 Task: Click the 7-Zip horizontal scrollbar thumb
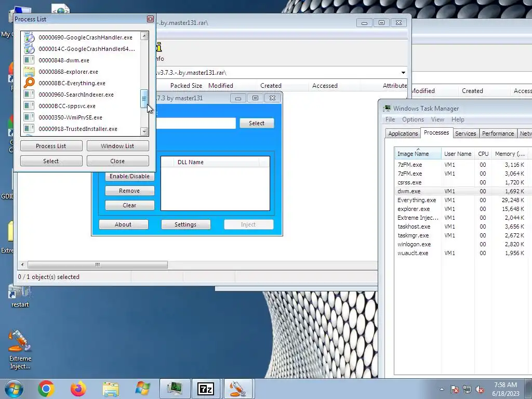click(x=98, y=264)
